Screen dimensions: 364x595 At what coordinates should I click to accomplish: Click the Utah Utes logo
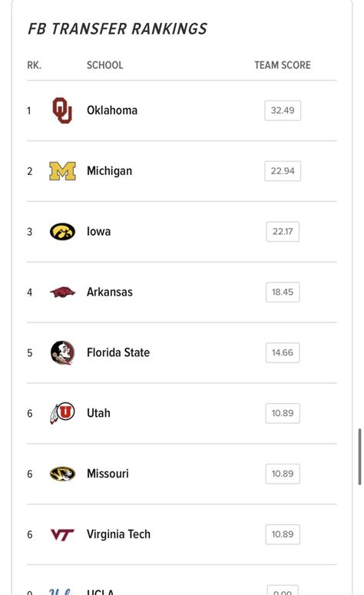[x=63, y=413]
